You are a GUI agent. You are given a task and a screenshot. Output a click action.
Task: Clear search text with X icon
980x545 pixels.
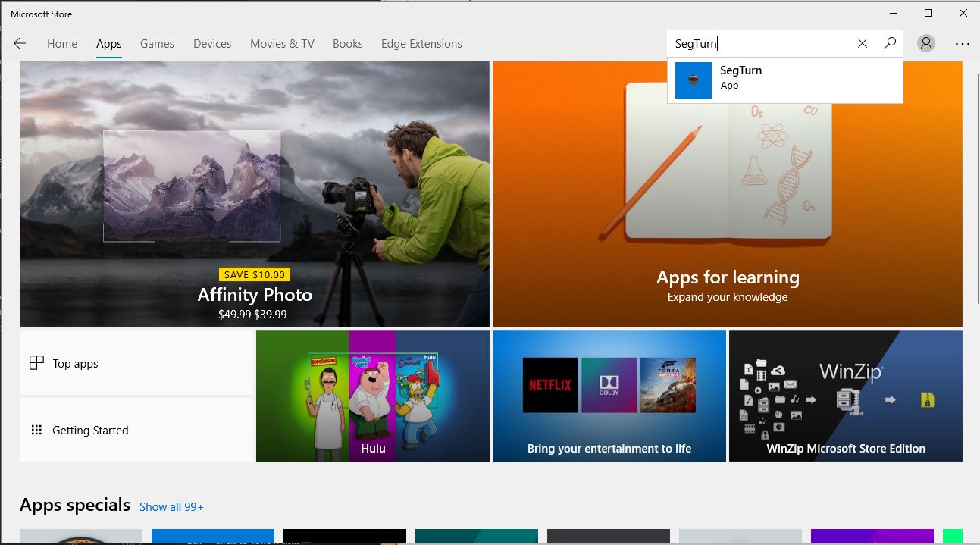click(x=862, y=44)
